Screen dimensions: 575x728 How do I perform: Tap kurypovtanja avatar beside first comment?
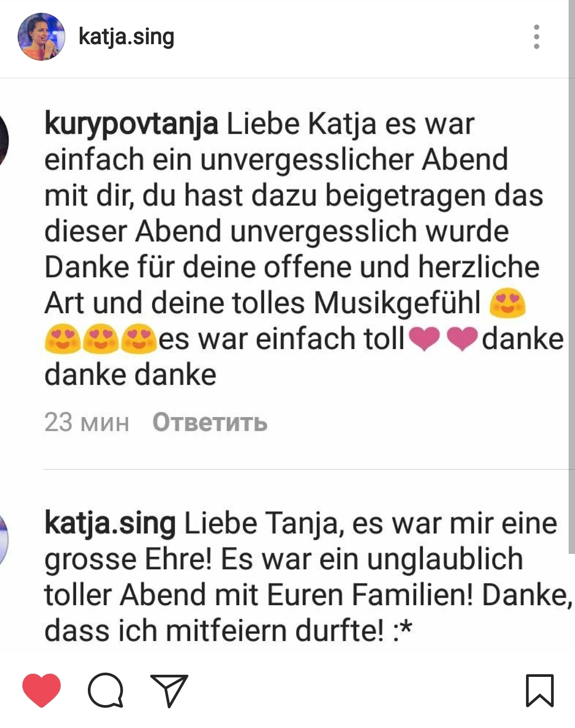(4, 140)
